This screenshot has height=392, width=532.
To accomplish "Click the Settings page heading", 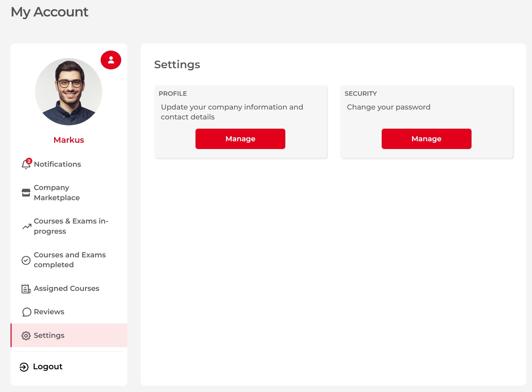I will (x=177, y=65).
